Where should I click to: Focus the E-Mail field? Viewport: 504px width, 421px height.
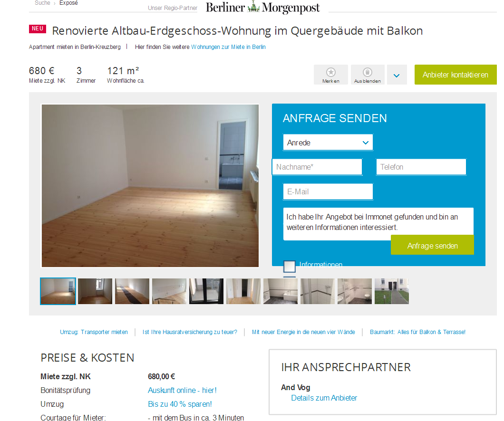coord(328,191)
